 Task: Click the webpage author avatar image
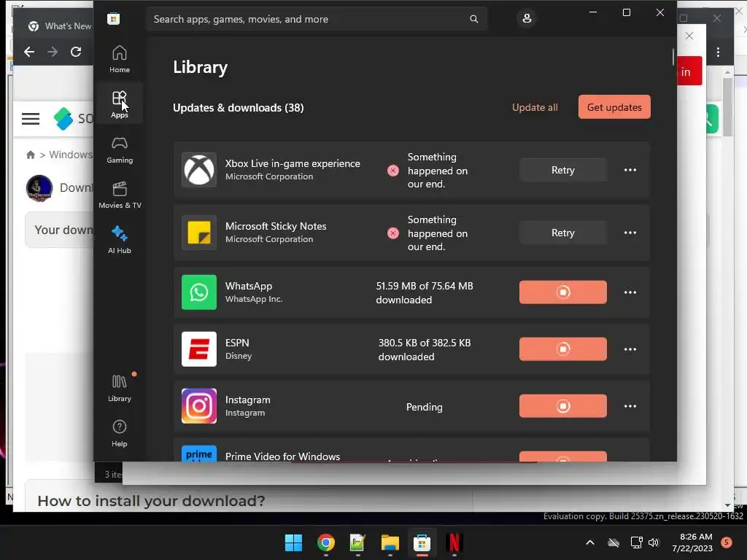[39, 188]
